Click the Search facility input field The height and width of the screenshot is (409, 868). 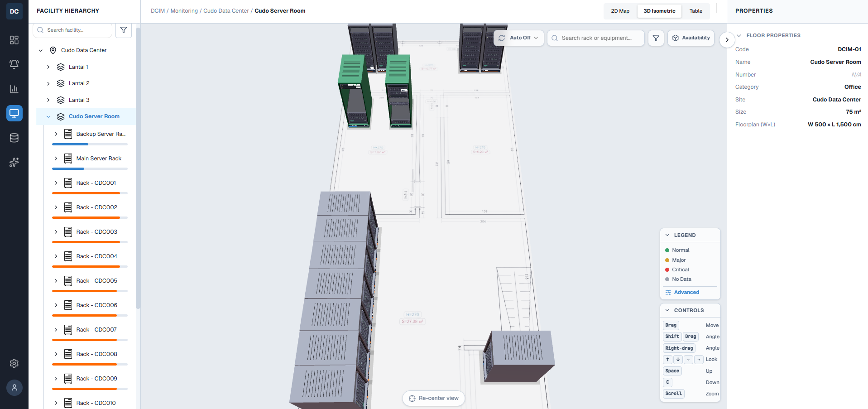tap(72, 30)
